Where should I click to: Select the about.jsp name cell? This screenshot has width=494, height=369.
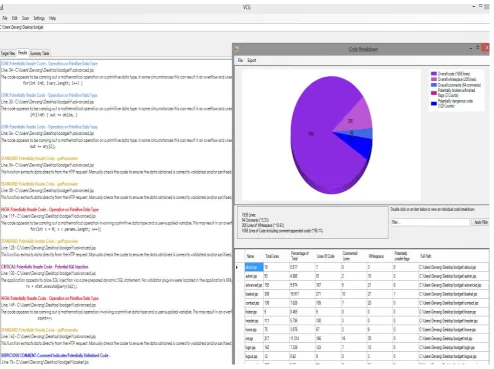[254, 267]
